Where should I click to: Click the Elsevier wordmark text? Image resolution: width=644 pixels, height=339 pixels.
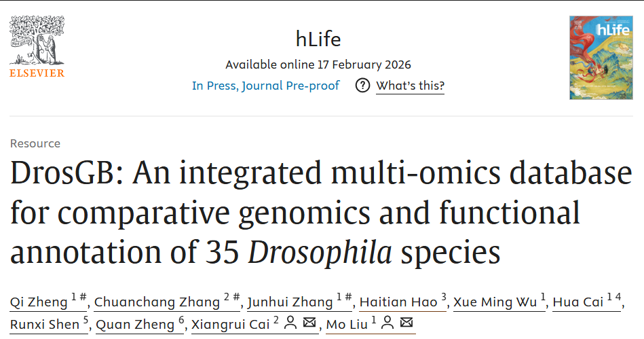[37, 73]
